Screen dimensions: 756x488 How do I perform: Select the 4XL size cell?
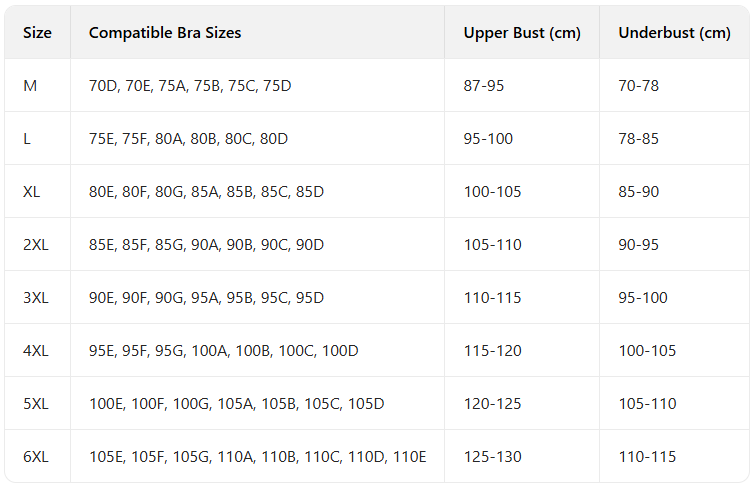(35, 351)
